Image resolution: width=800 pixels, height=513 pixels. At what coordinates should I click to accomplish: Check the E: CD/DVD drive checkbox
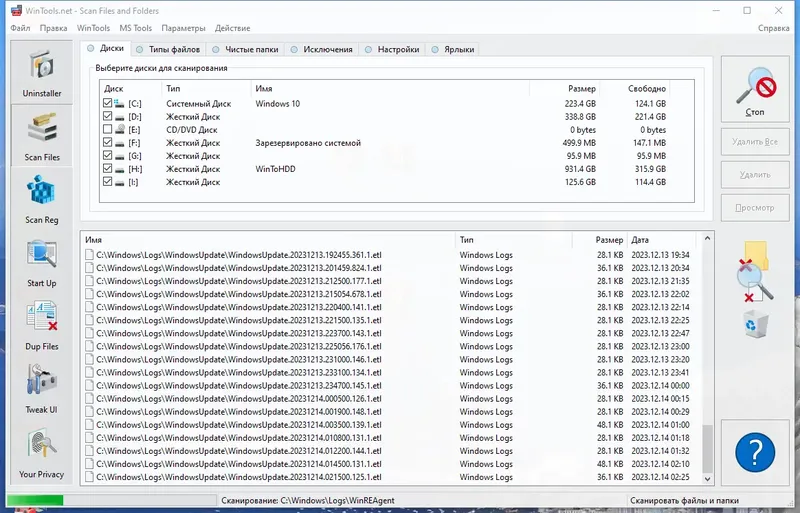point(107,130)
